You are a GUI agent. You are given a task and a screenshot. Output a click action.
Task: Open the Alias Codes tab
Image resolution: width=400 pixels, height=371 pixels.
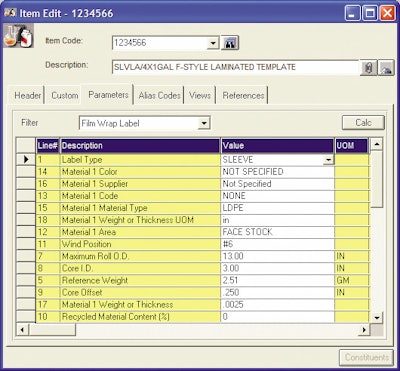pyautogui.click(x=159, y=95)
